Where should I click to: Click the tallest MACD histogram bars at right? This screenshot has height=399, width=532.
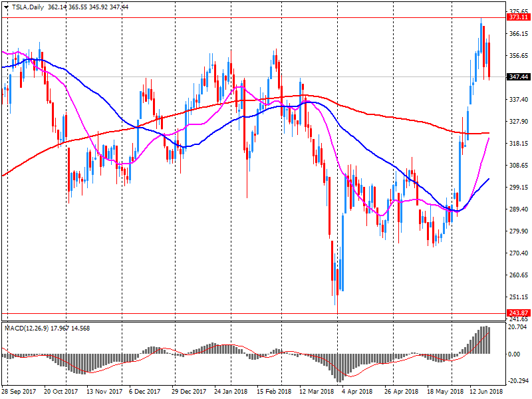click(x=483, y=340)
